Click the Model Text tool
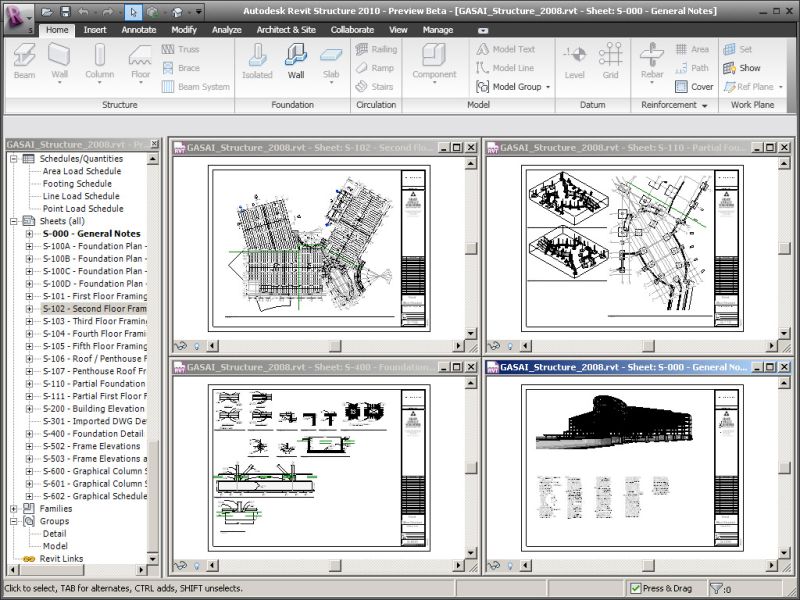This screenshot has height=600, width=800. coord(506,49)
